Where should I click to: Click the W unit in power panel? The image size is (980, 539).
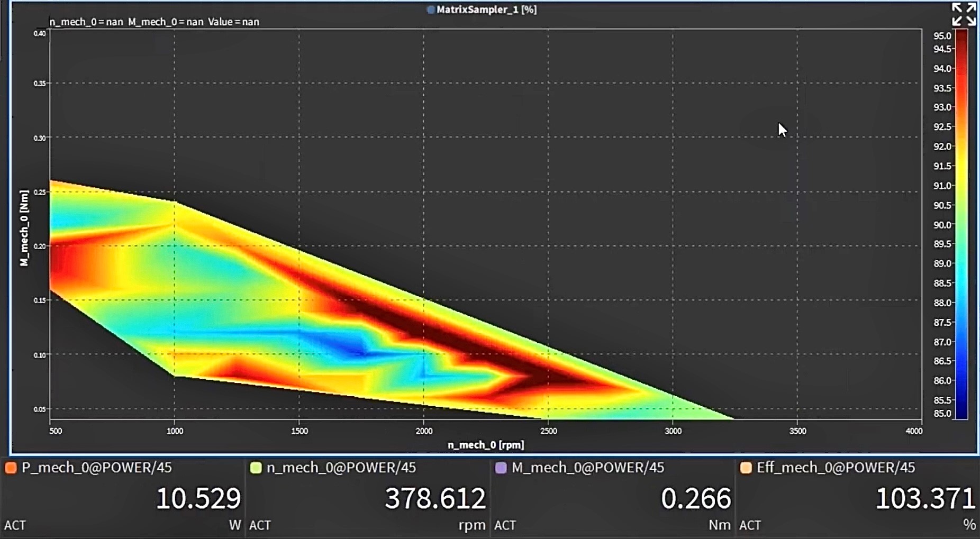coord(235,525)
